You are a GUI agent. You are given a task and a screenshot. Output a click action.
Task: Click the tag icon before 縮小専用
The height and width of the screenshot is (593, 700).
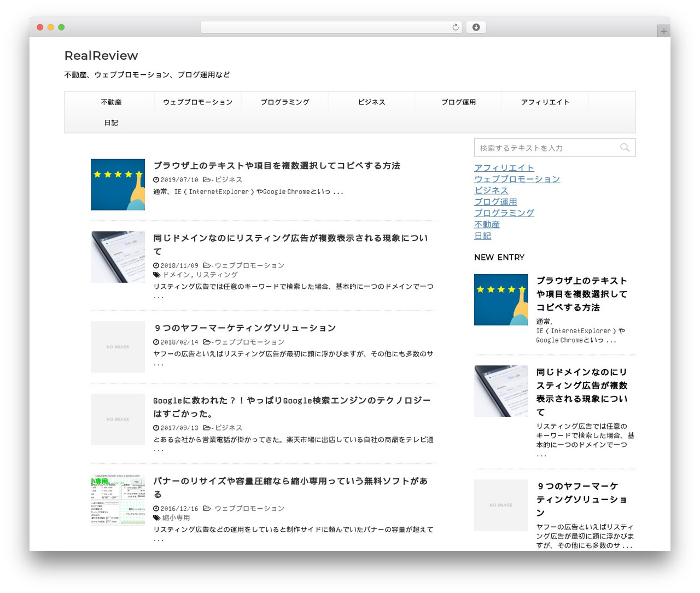tap(157, 518)
